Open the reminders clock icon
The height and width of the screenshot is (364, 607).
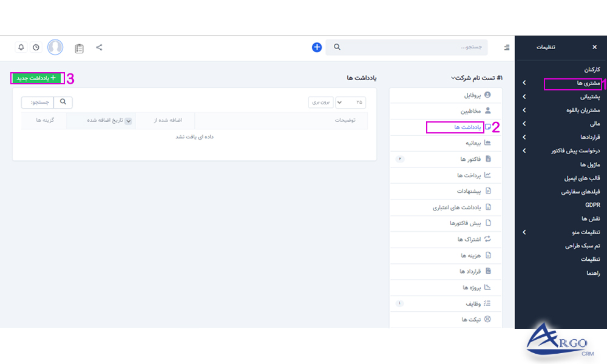pyautogui.click(x=35, y=47)
